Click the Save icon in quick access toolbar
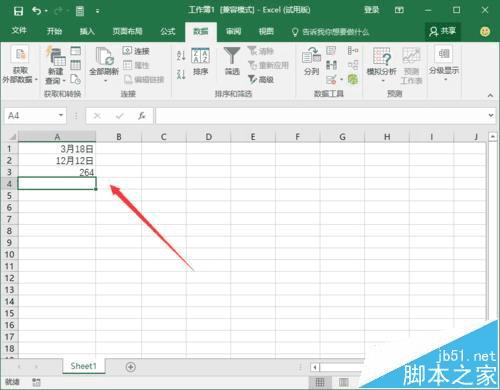 click(18, 11)
